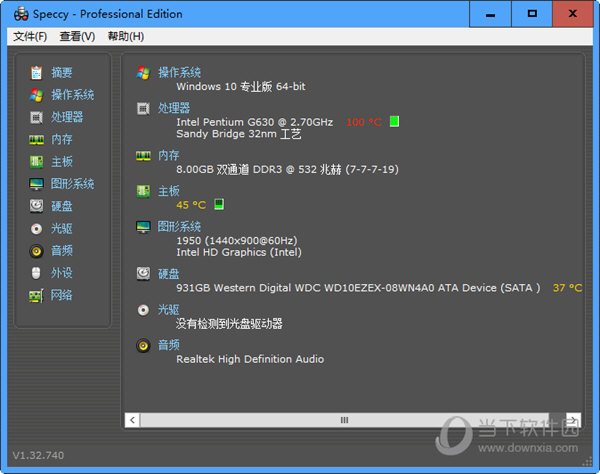This screenshot has width=600, height=474.
Task: Click the Western Digital WDC drive text
Action: point(358,288)
